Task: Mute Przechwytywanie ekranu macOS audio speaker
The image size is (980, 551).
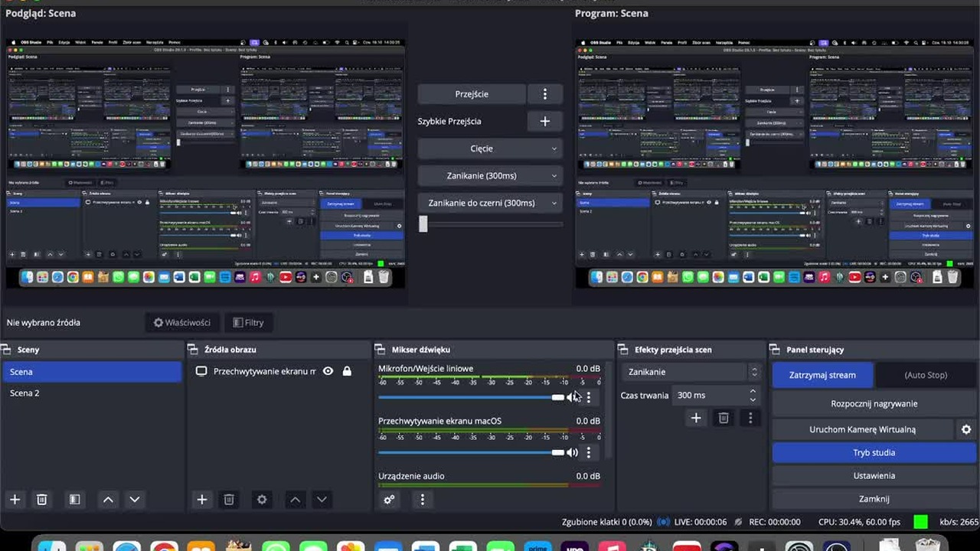Action: [572, 452]
